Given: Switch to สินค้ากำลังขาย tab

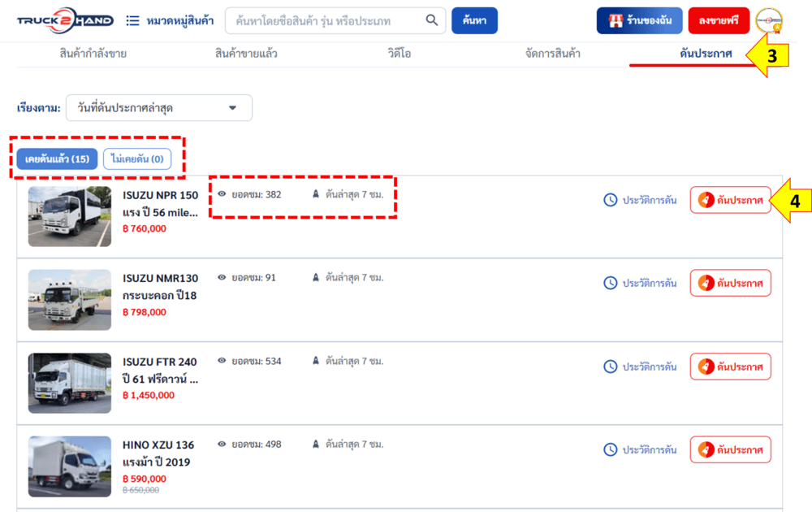Looking at the screenshot, I should pyautogui.click(x=93, y=54).
